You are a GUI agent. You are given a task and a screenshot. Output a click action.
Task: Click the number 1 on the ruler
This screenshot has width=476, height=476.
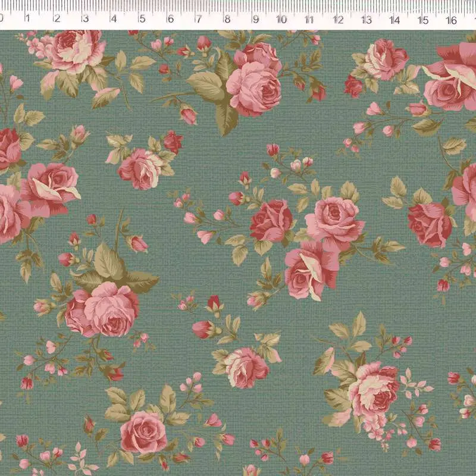point(27,19)
